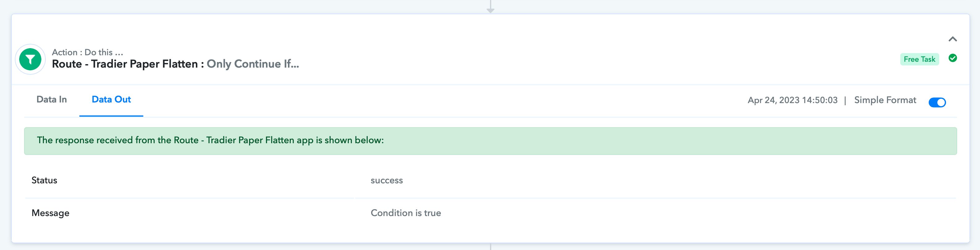This screenshot has height=250, width=980.
Task: Click the Free Task badge
Action: click(x=919, y=59)
